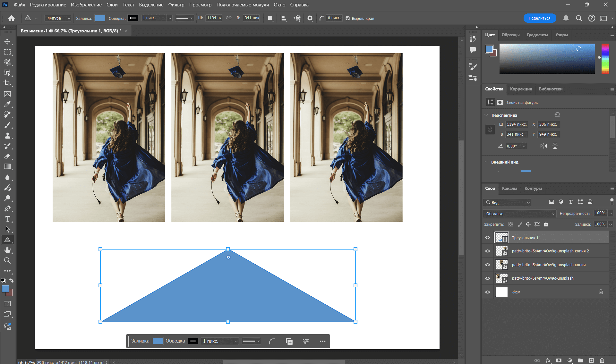
Task: Hide the patty-brito-I5sAmrAOw9g-unsplash layer
Action: point(488,278)
